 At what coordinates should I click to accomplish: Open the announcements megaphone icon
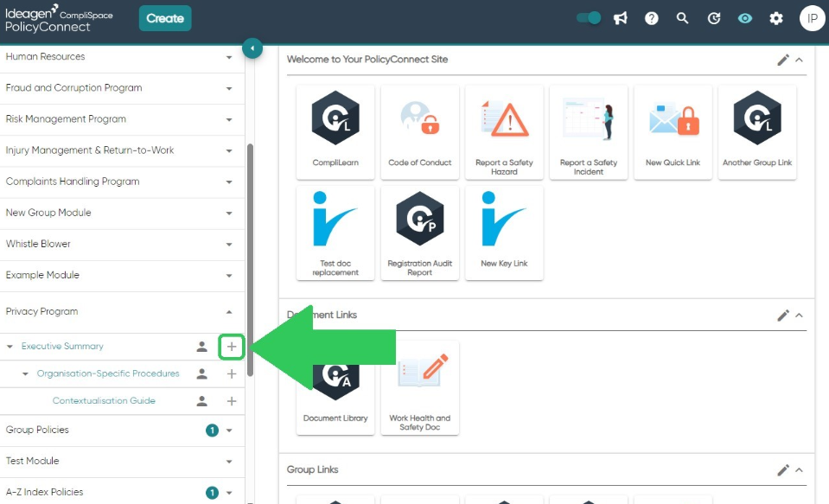click(x=620, y=18)
